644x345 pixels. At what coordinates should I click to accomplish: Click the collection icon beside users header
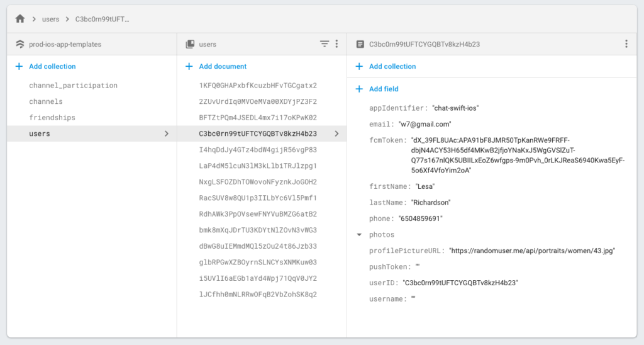pyautogui.click(x=190, y=45)
